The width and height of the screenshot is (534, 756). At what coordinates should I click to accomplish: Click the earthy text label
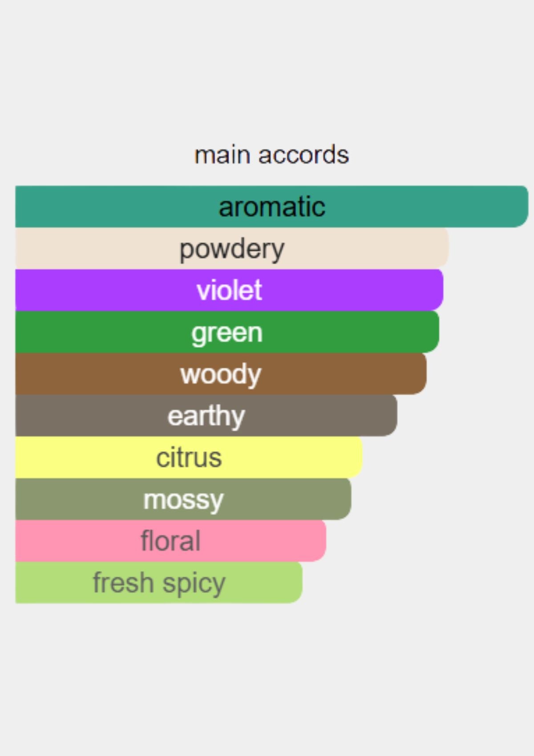[x=206, y=417]
